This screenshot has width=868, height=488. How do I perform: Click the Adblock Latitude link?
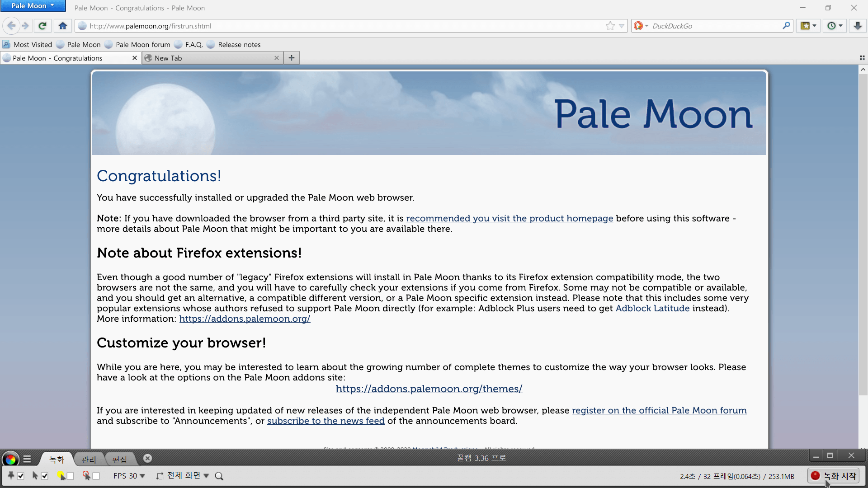pos(652,308)
